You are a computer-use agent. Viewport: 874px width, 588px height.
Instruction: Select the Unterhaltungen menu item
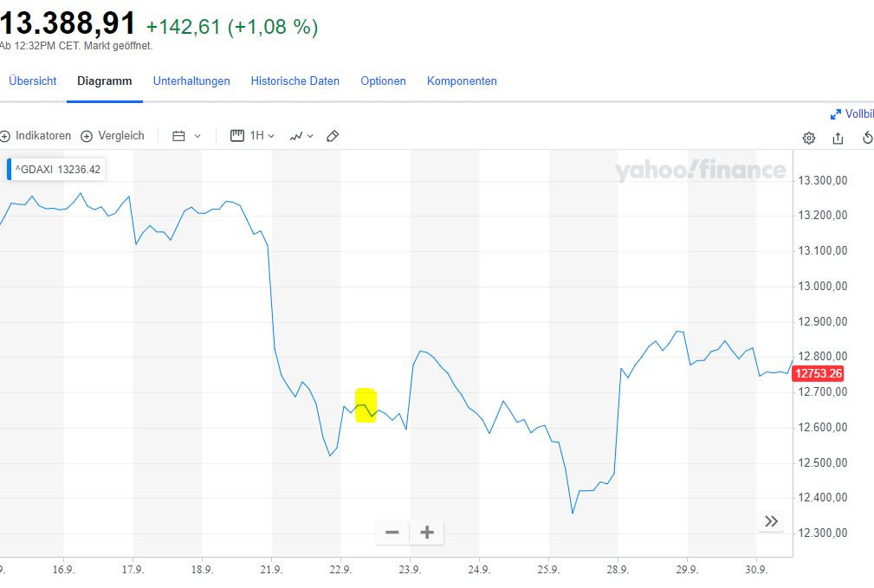click(x=191, y=81)
